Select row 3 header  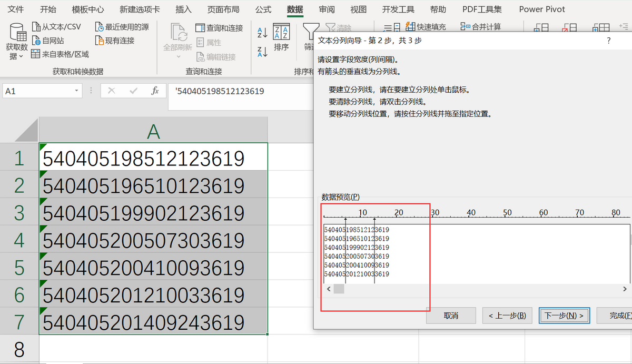19,212
